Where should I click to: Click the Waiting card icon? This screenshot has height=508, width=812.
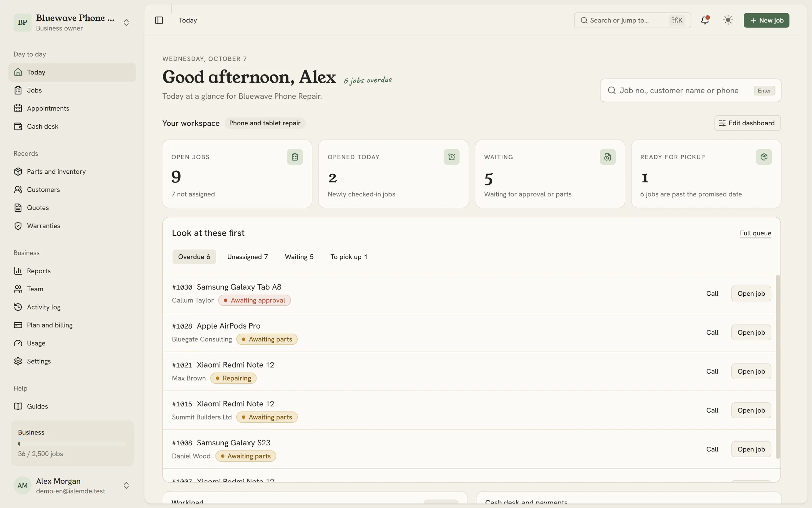pyautogui.click(x=608, y=157)
